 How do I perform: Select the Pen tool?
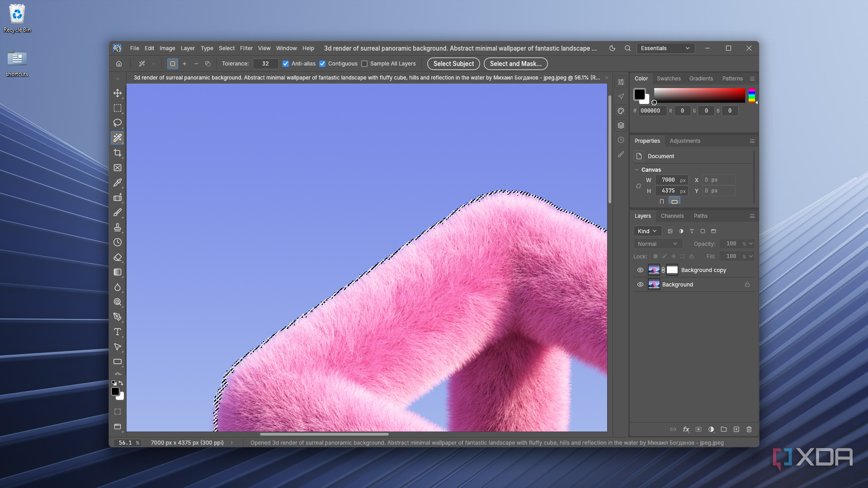pyautogui.click(x=118, y=317)
